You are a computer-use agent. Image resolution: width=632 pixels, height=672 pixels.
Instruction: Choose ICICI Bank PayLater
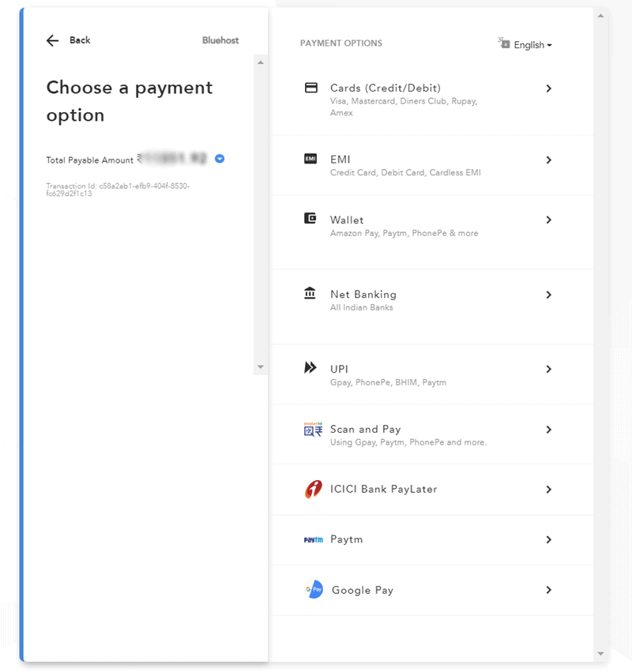[x=432, y=490]
